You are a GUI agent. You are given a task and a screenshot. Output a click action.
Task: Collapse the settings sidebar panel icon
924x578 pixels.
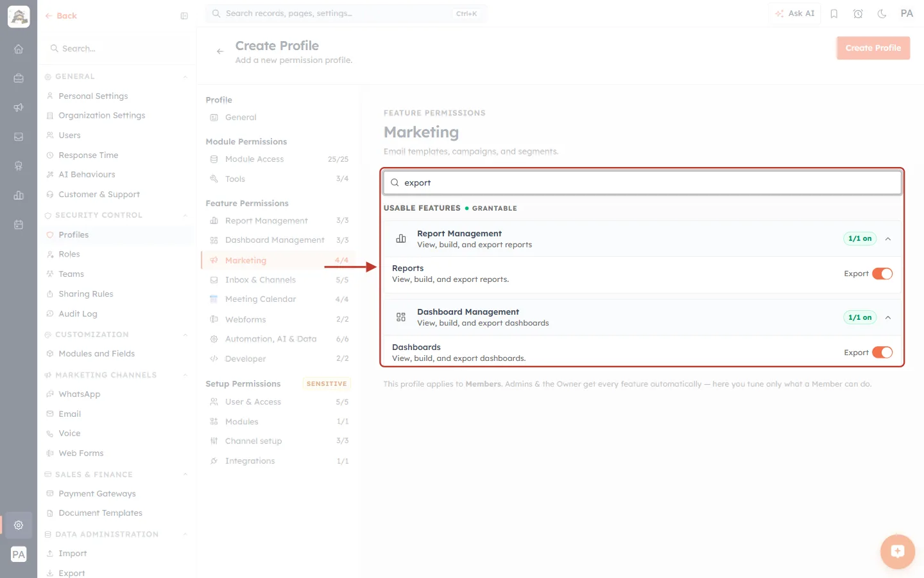click(184, 16)
